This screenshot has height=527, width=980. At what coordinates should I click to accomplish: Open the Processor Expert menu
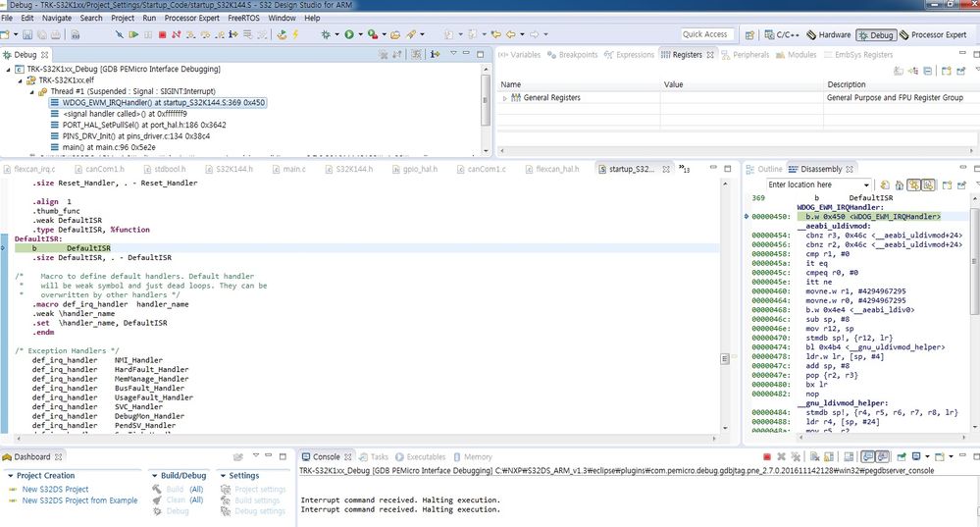coord(192,18)
